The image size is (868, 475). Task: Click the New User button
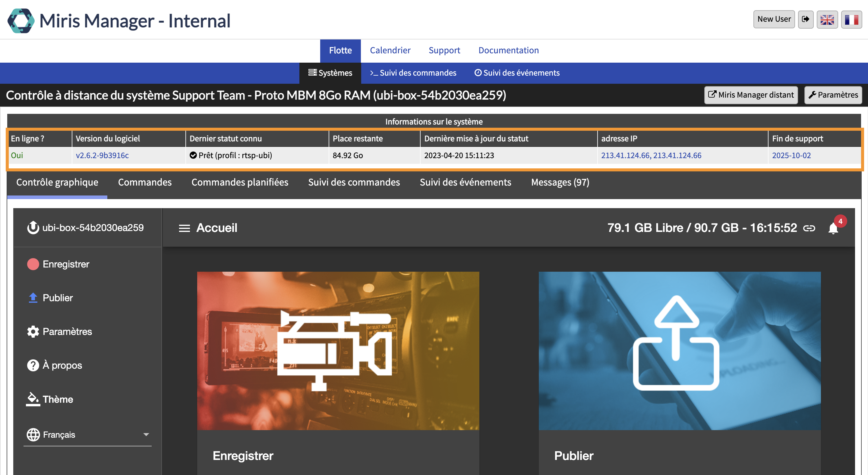[x=774, y=19]
